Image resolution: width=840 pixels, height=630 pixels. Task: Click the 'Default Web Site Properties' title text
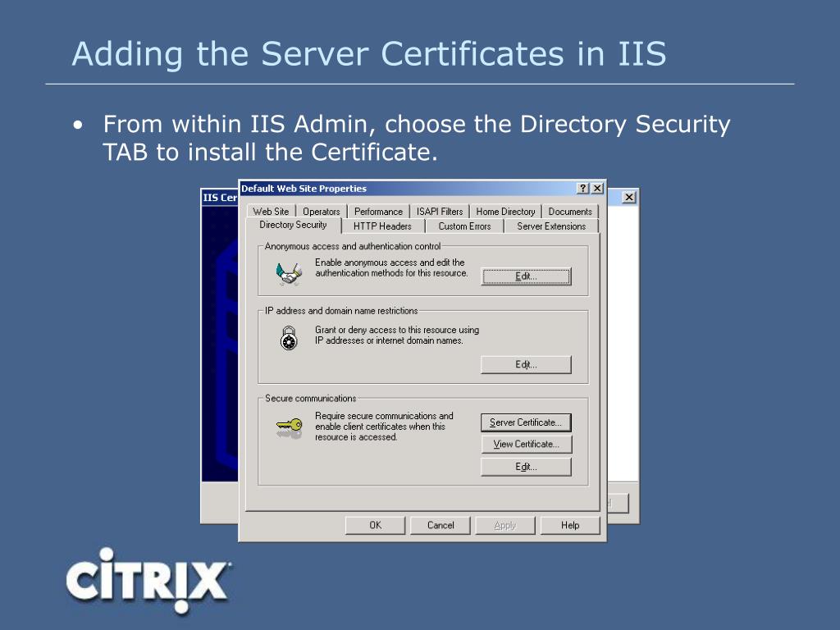point(304,189)
